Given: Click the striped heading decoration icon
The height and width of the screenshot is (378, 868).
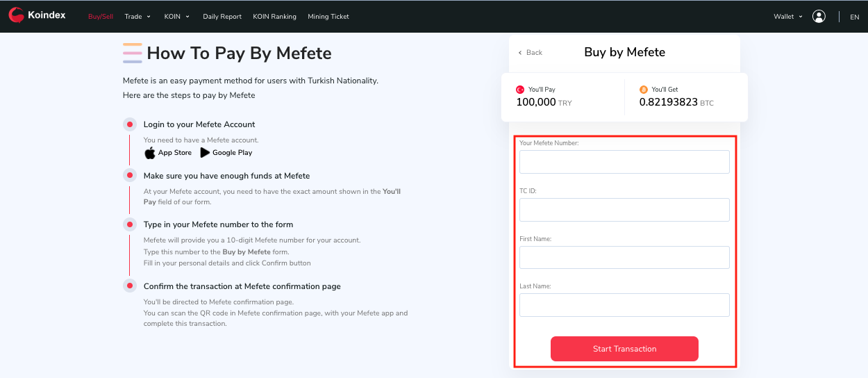Looking at the screenshot, I should pyautogui.click(x=132, y=53).
